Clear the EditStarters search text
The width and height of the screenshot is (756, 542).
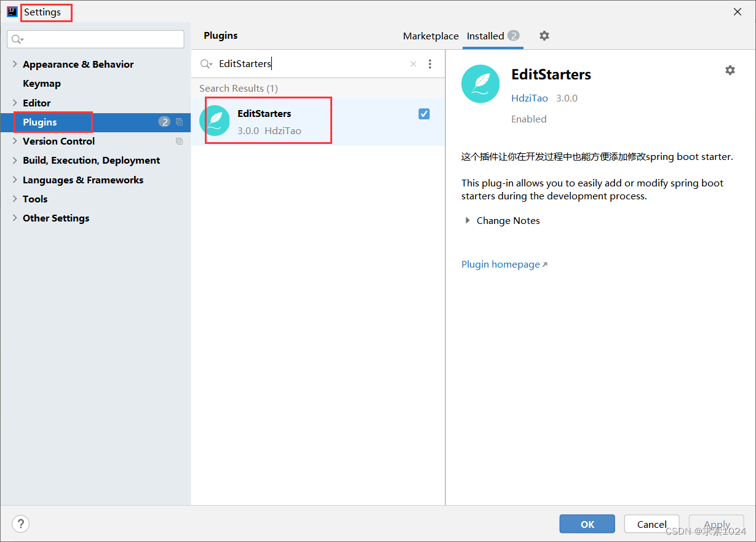(x=413, y=64)
